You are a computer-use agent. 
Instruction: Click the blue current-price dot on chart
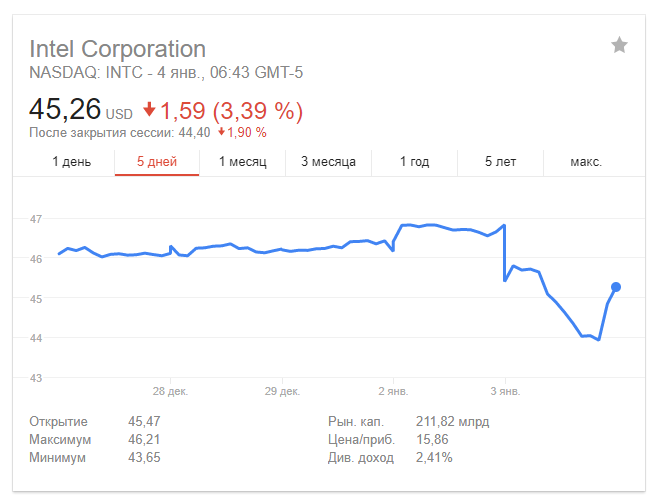[x=616, y=287]
